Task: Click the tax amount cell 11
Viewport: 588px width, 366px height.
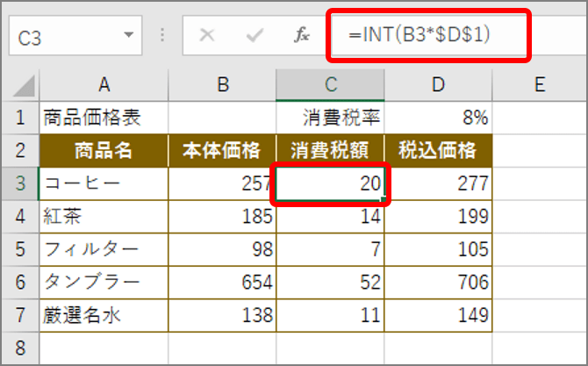Action: (330, 315)
